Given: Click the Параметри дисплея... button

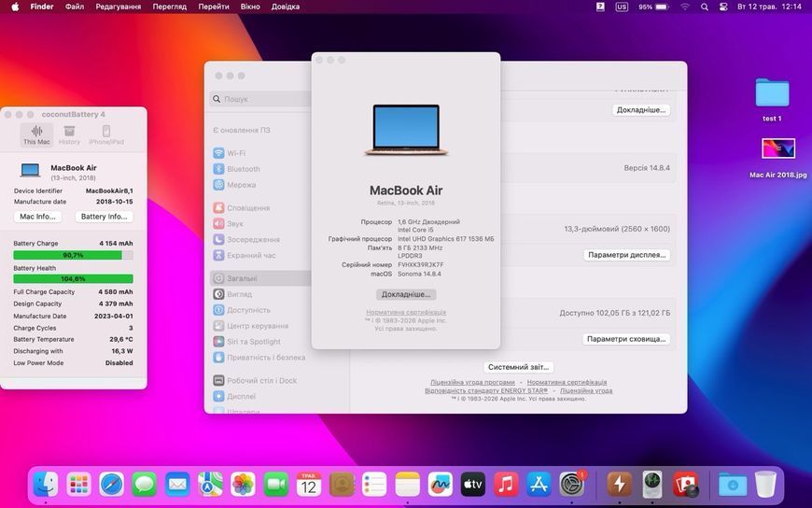Looking at the screenshot, I should coord(626,255).
